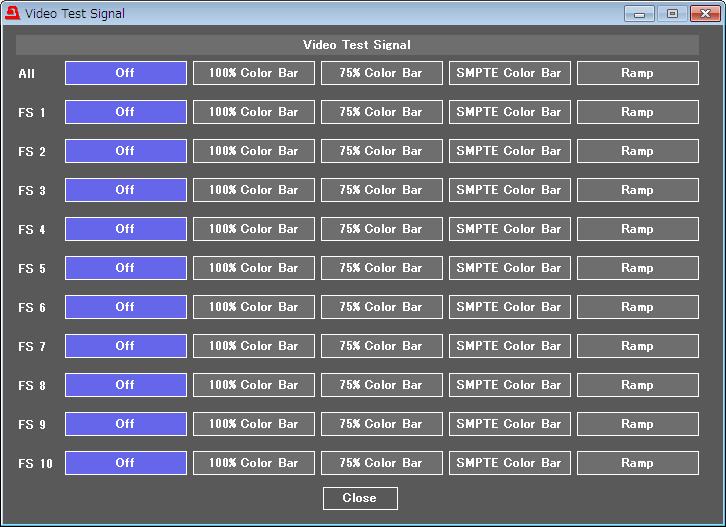Choose 100% Color Bar for FS 10

pyautogui.click(x=254, y=463)
